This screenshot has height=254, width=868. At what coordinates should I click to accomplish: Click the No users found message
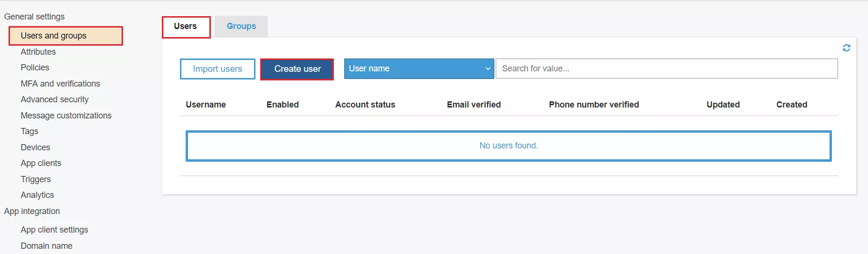click(509, 146)
